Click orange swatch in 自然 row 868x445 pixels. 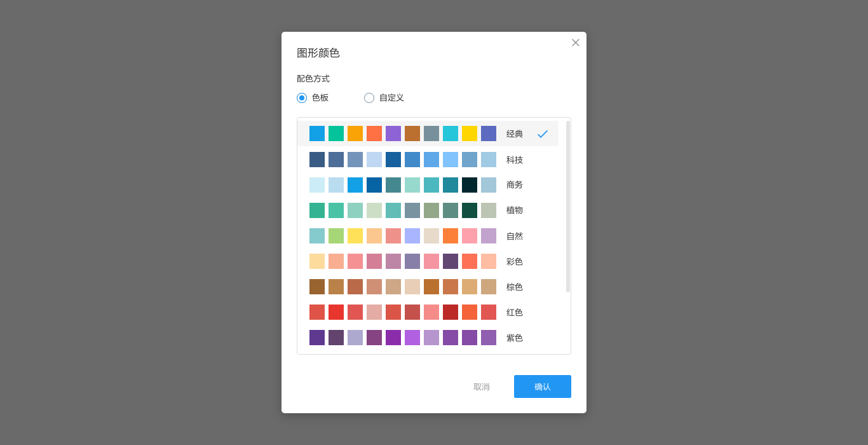pos(451,236)
